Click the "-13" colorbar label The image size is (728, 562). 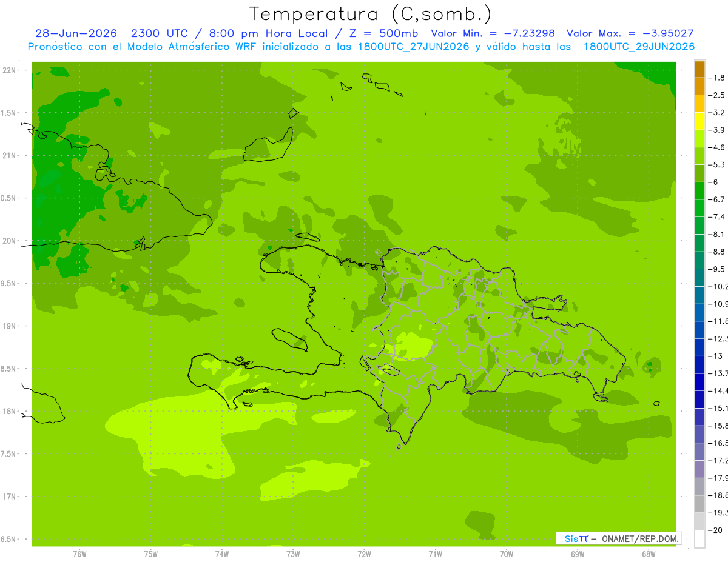tap(715, 356)
